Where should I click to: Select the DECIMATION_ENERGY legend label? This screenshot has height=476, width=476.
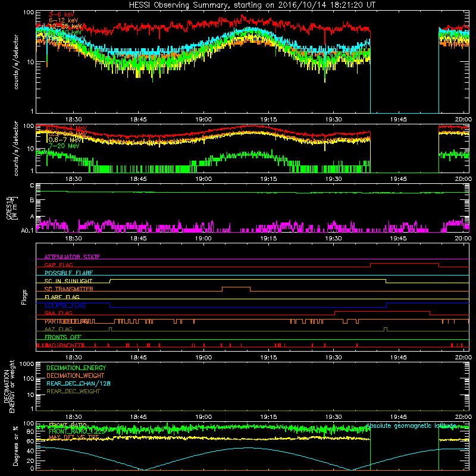(76, 368)
